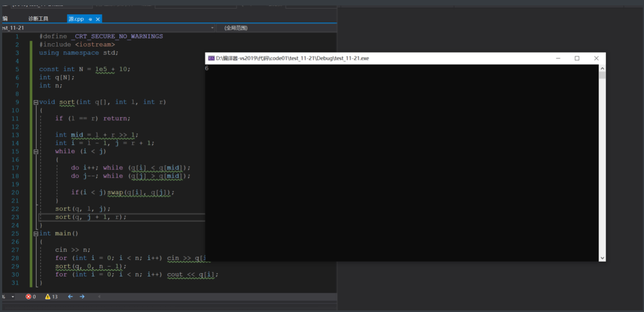The height and width of the screenshot is (312, 644).
Task: Click the const int N = 1e5 + 10 line
Action: pos(85,69)
